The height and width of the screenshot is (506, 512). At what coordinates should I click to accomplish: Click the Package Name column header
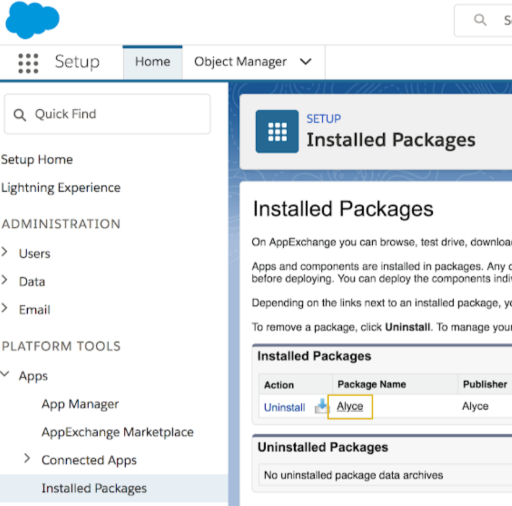pos(372,384)
